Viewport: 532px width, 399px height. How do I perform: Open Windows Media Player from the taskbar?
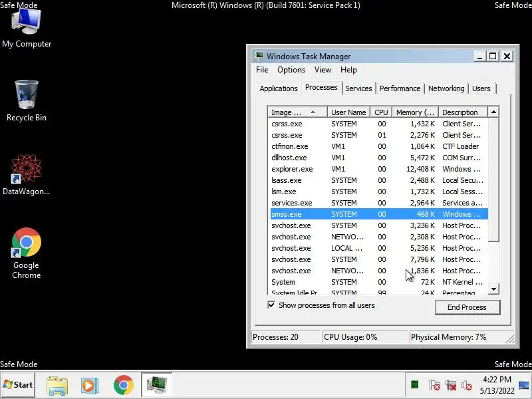click(90, 385)
